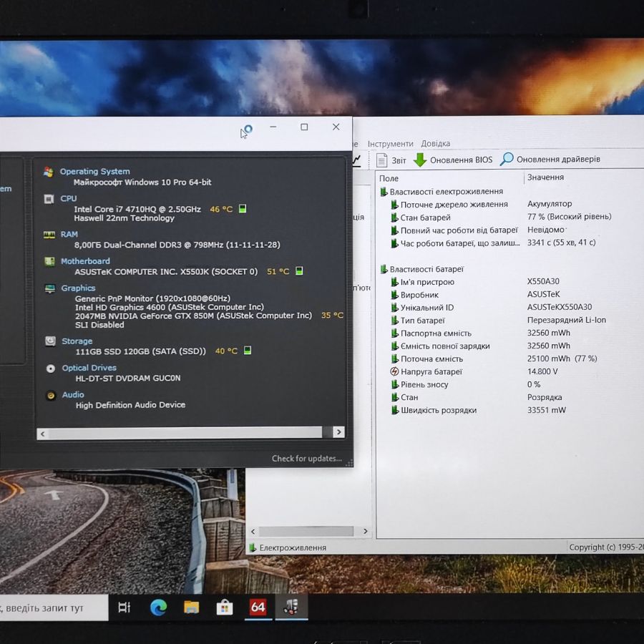Click the CPU chip icon in Speccy
This screenshot has height=644, width=644.
[49, 199]
